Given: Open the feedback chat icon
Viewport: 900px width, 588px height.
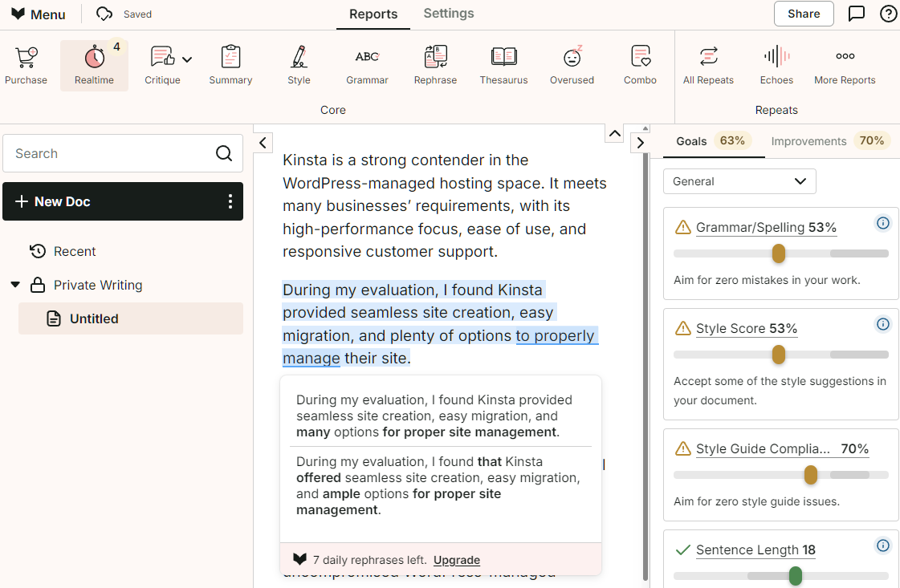Looking at the screenshot, I should (x=857, y=14).
